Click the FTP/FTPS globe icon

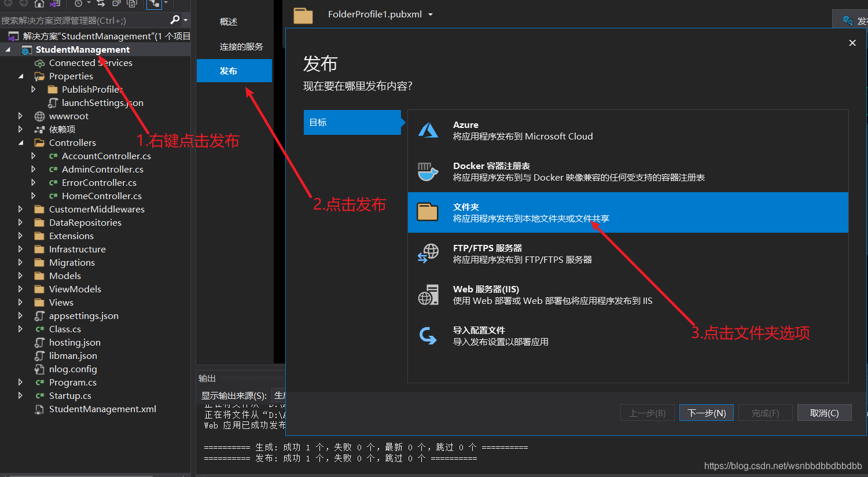coord(428,253)
